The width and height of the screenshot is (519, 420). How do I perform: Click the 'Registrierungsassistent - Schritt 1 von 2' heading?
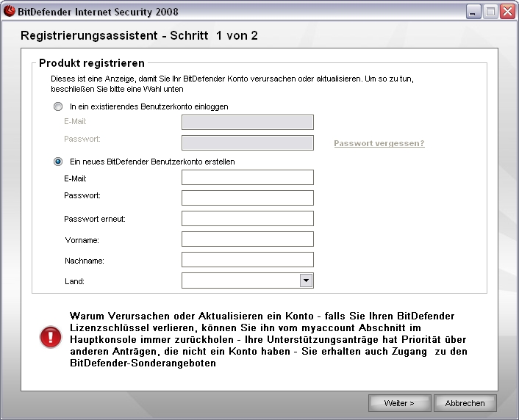point(139,35)
